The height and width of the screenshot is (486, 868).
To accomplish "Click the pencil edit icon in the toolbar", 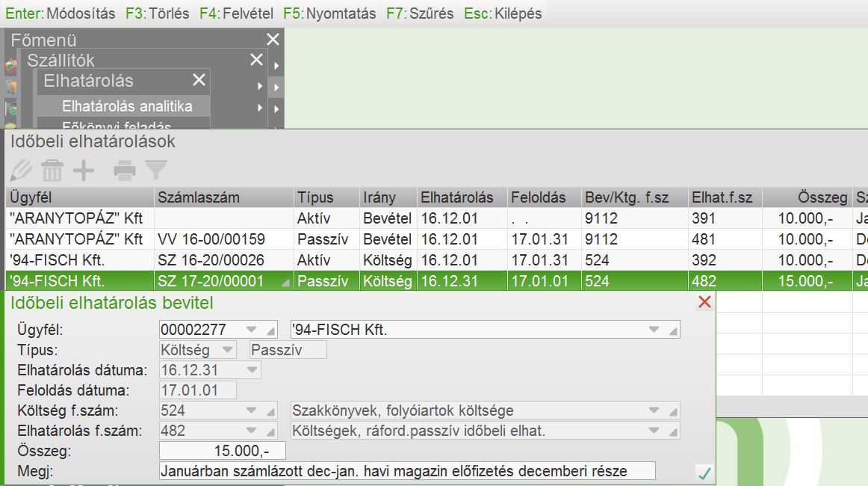I will [x=22, y=170].
